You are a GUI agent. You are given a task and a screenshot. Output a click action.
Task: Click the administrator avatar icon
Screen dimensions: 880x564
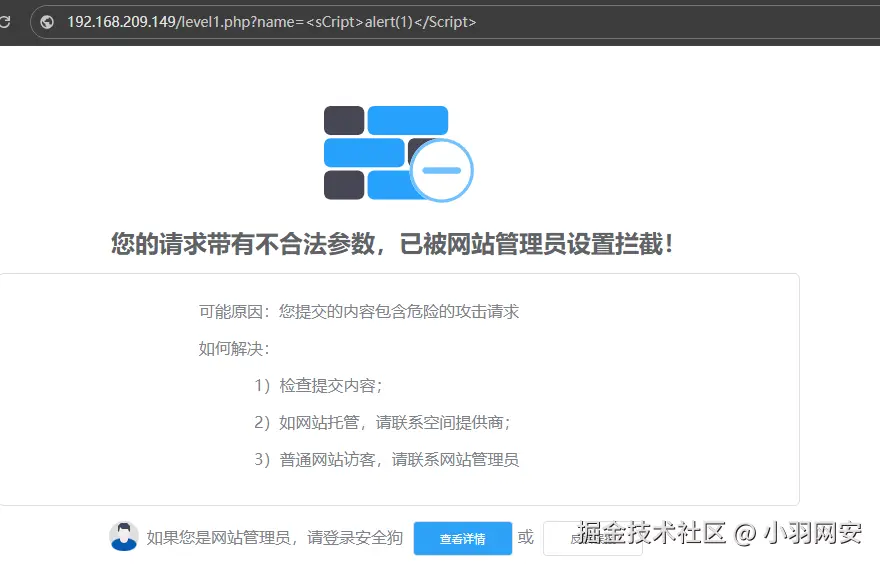click(x=123, y=537)
